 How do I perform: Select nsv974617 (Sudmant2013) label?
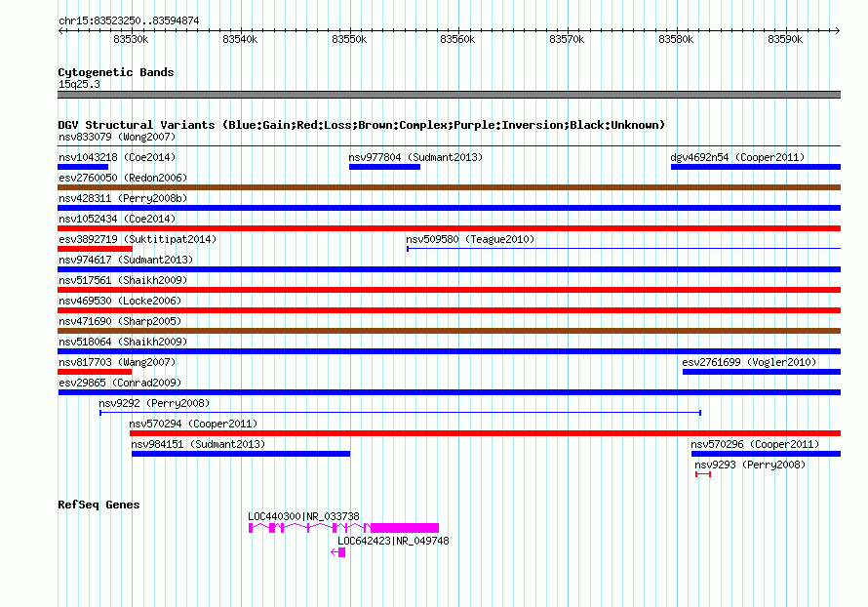pos(126,260)
